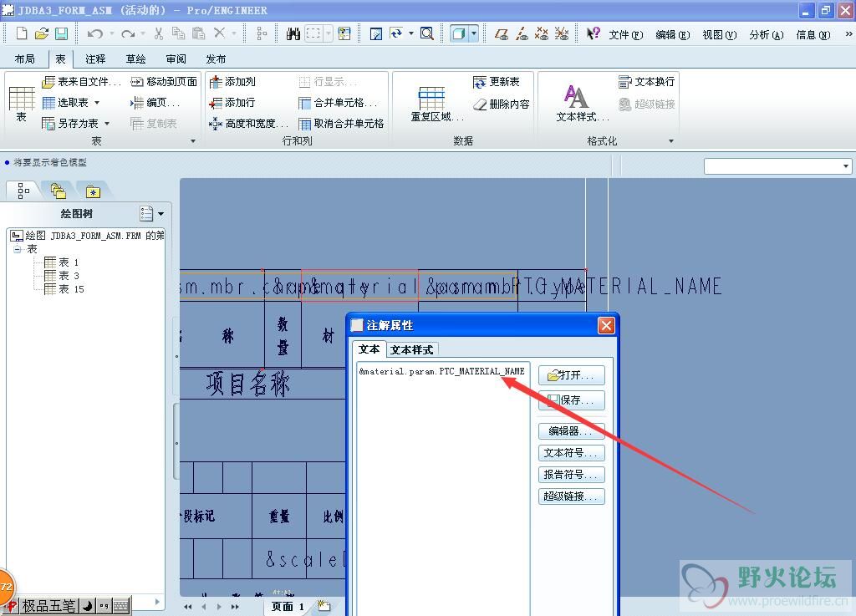
Task: Open the display style dropdown arrow
Action: (x=473, y=33)
